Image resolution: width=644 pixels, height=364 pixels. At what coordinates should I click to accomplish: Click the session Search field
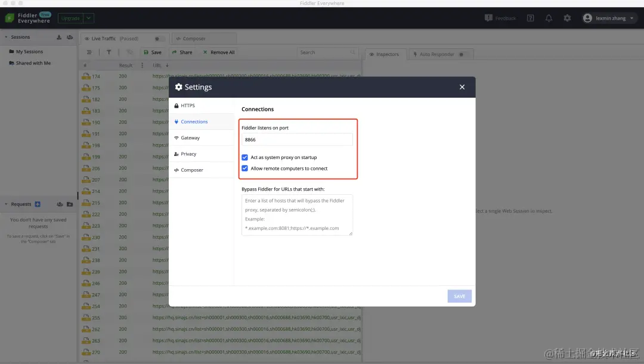327,52
